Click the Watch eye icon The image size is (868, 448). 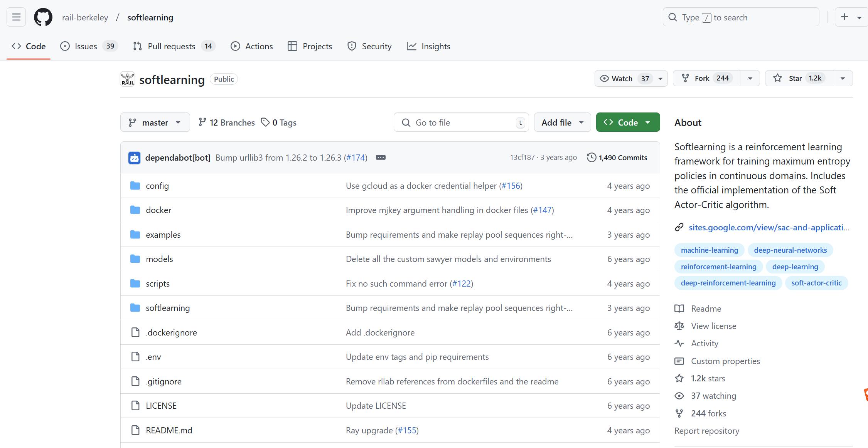605,79
